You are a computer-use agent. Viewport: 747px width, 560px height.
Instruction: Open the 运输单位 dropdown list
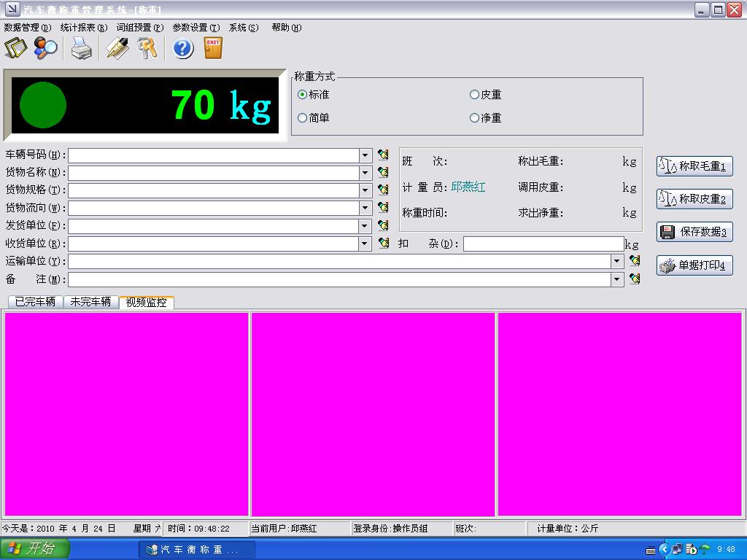617,261
